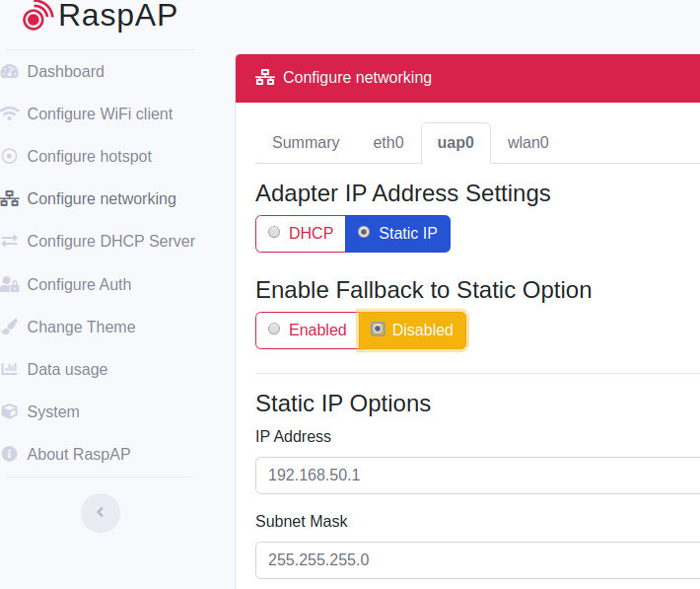
Task: Click the Enable Fallback to Static Option heading
Action: click(424, 290)
